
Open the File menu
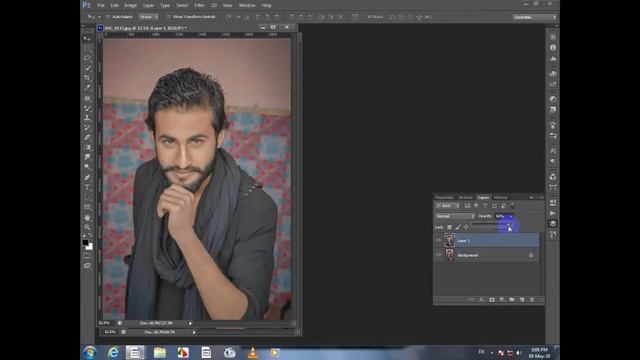(x=101, y=5)
